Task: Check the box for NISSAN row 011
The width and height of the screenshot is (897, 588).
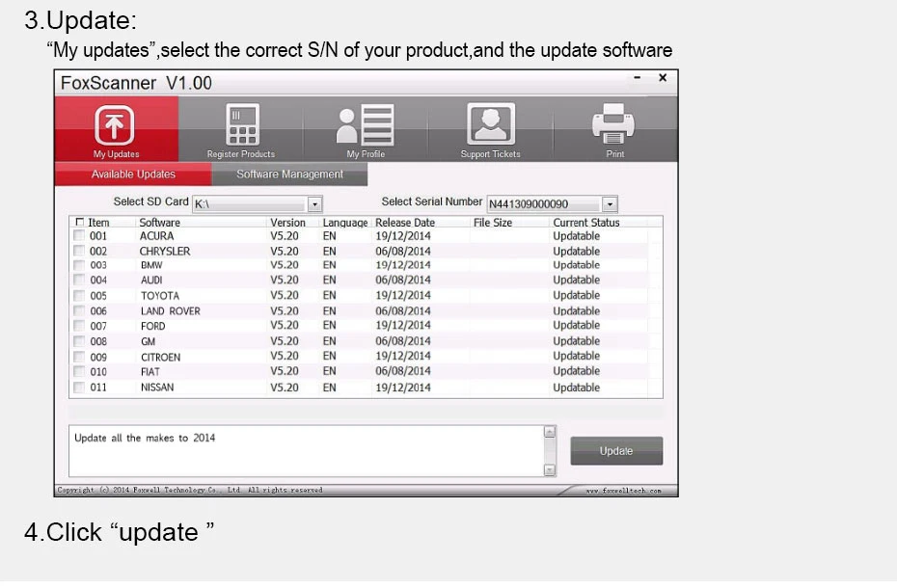Action: [79, 387]
